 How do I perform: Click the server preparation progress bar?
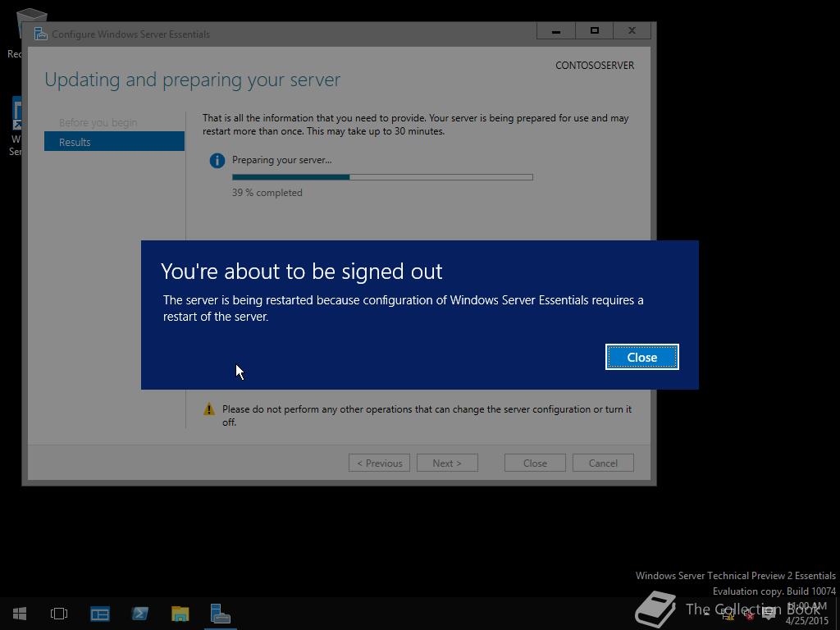point(382,177)
